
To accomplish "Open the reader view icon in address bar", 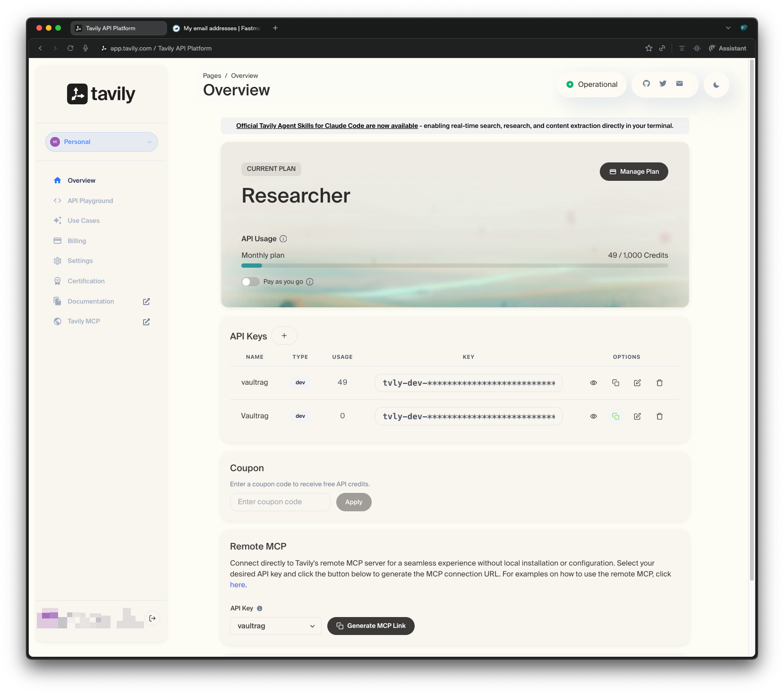I will click(x=682, y=48).
